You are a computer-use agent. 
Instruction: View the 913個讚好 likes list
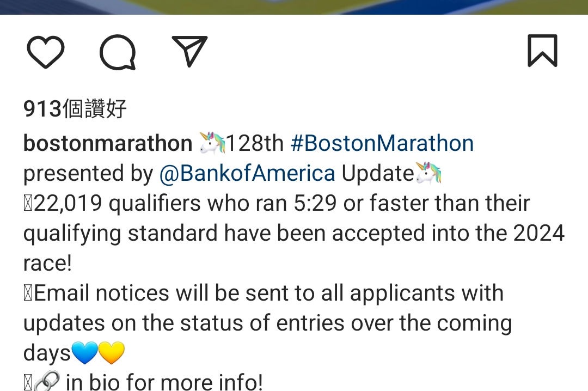(75, 109)
